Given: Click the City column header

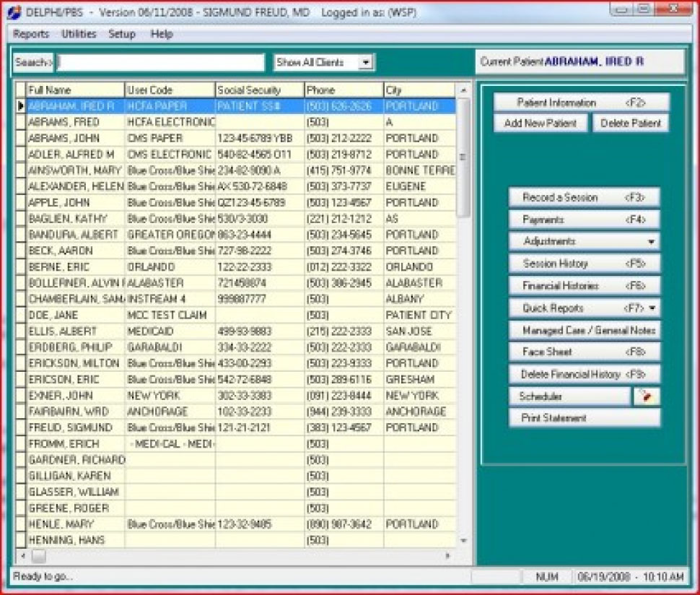Looking at the screenshot, I should [420, 90].
